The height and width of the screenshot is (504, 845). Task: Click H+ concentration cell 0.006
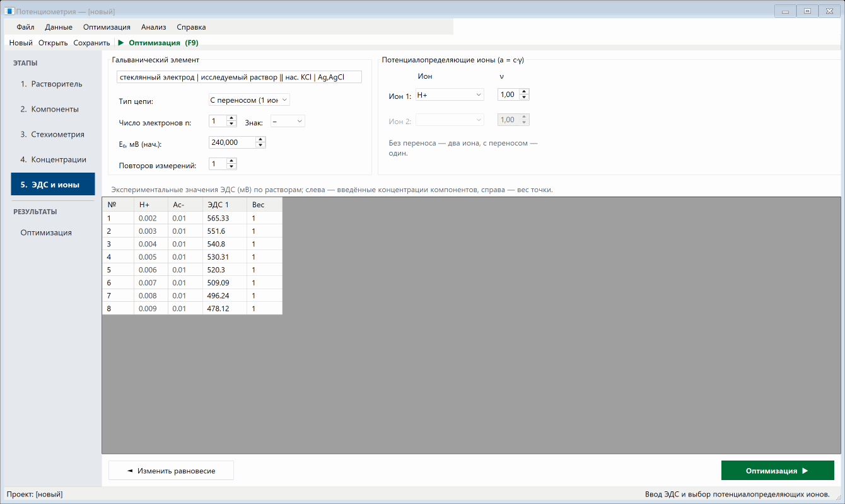point(151,270)
